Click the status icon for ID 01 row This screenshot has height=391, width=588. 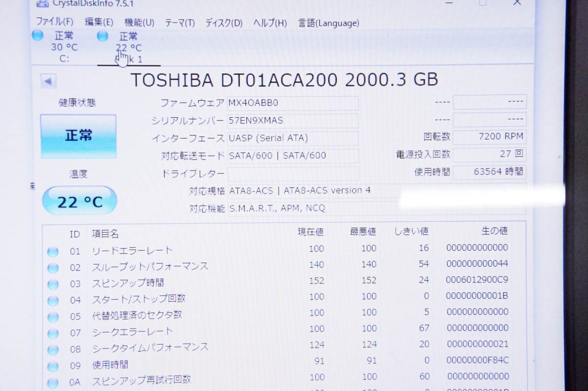(x=53, y=252)
